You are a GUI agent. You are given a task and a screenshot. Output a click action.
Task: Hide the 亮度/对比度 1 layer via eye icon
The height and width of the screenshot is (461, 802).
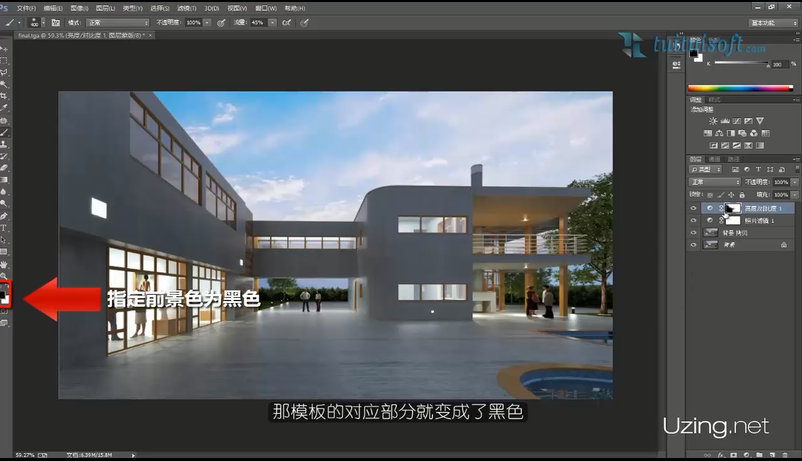[694, 209]
